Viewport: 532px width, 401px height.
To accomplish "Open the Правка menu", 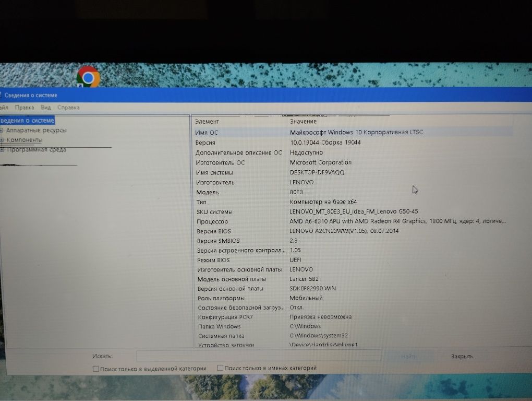I will (25, 107).
